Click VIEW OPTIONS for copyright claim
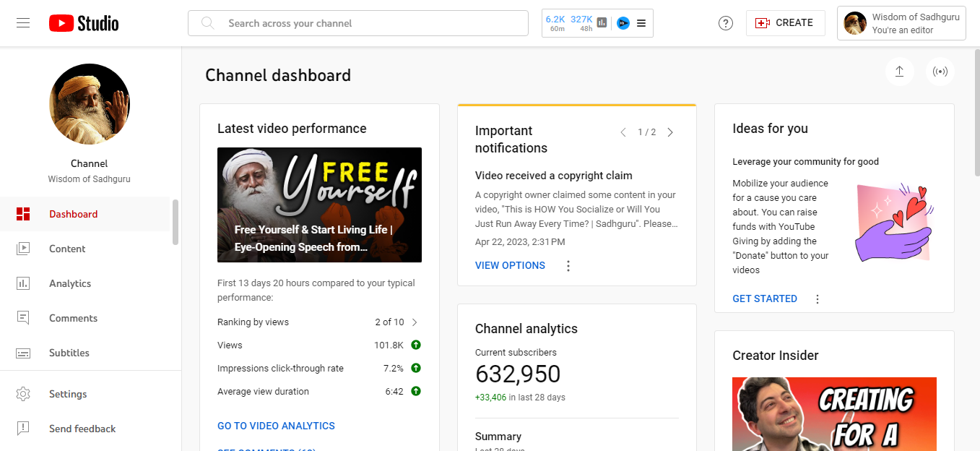The height and width of the screenshot is (451, 980). coord(510,265)
